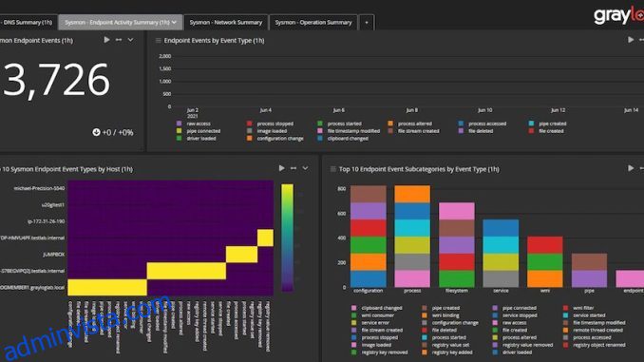Open Endpoint Activity Summary tab dropdown arrow
The height and width of the screenshot is (362, 644).
pyautogui.click(x=174, y=22)
